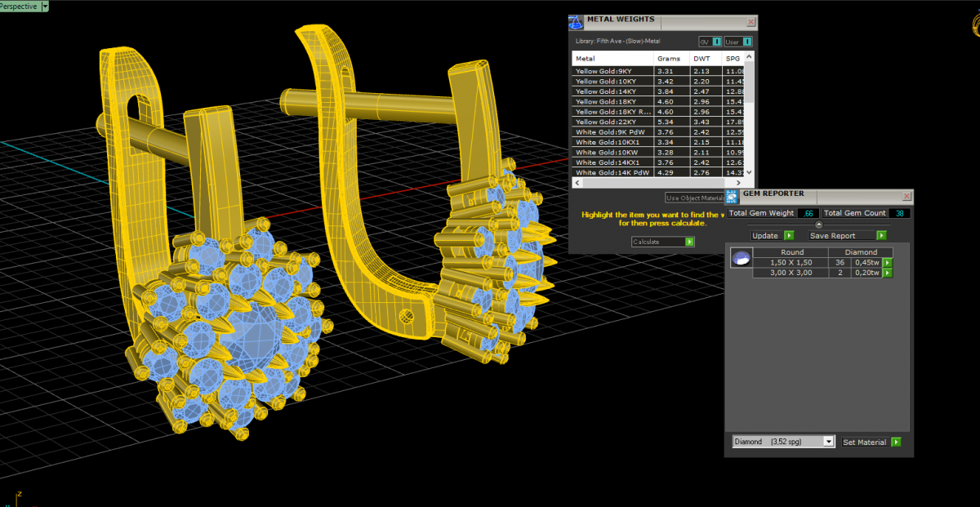Click the green arrow beside Save Report
The image size is (980, 507).
pyautogui.click(x=881, y=235)
